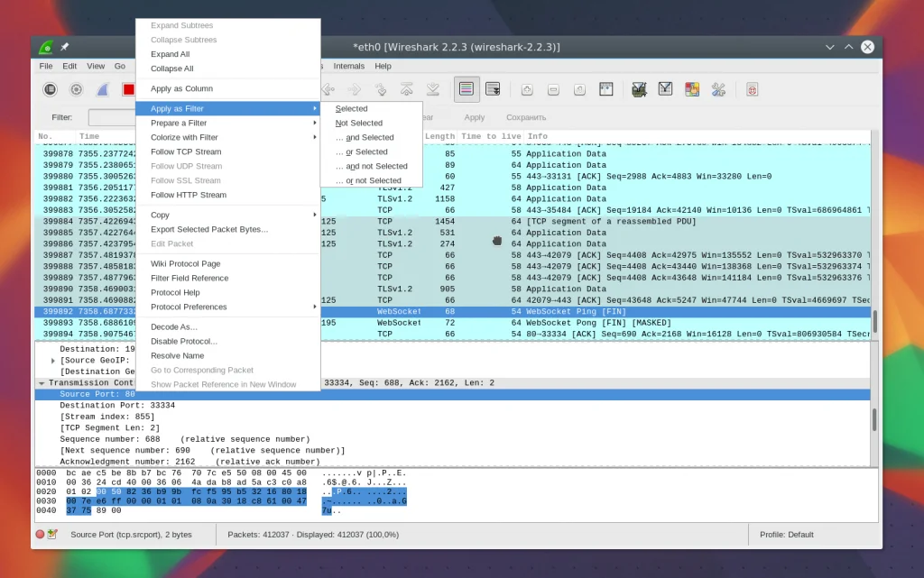Click the Apply filter button

(475, 117)
